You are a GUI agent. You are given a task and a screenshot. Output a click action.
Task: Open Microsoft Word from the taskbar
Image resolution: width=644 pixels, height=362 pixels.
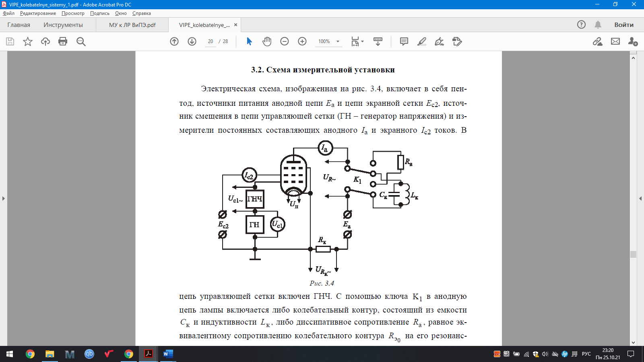(168, 354)
